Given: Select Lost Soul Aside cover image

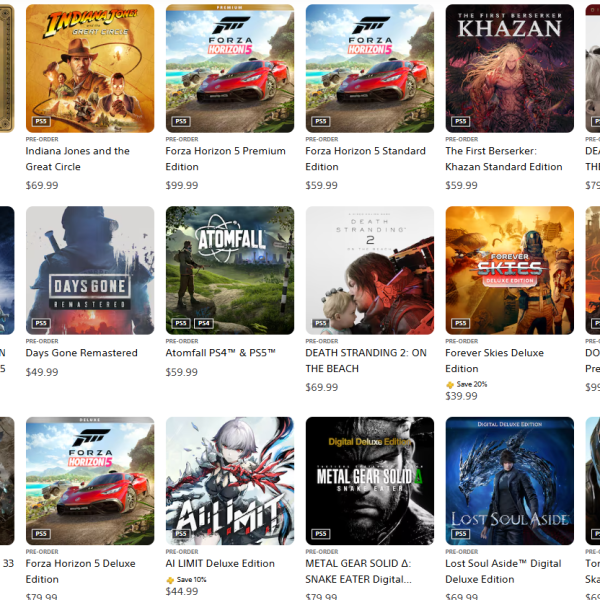Looking at the screenshot, I should [x=510, y=481].
